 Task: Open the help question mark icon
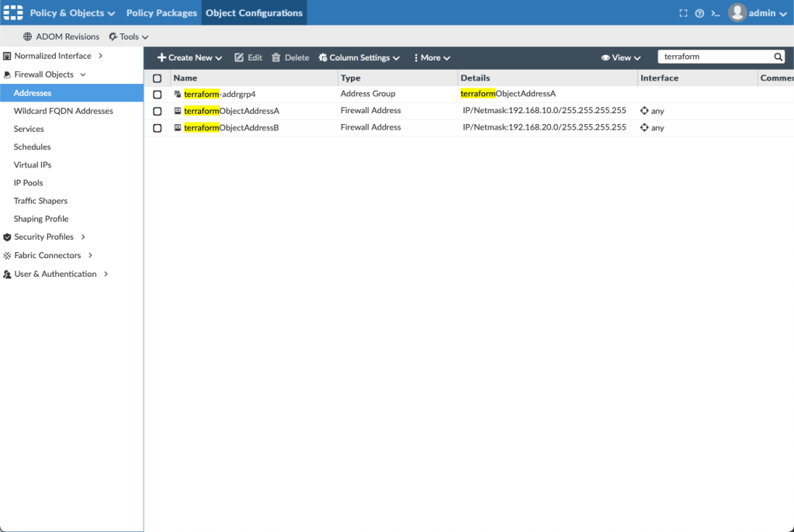click(699, 13)
